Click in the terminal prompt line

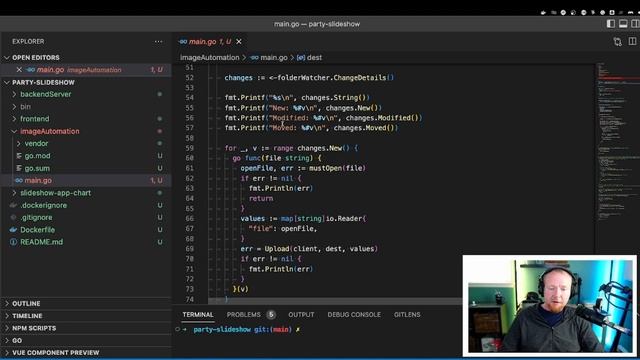[247, 329]
